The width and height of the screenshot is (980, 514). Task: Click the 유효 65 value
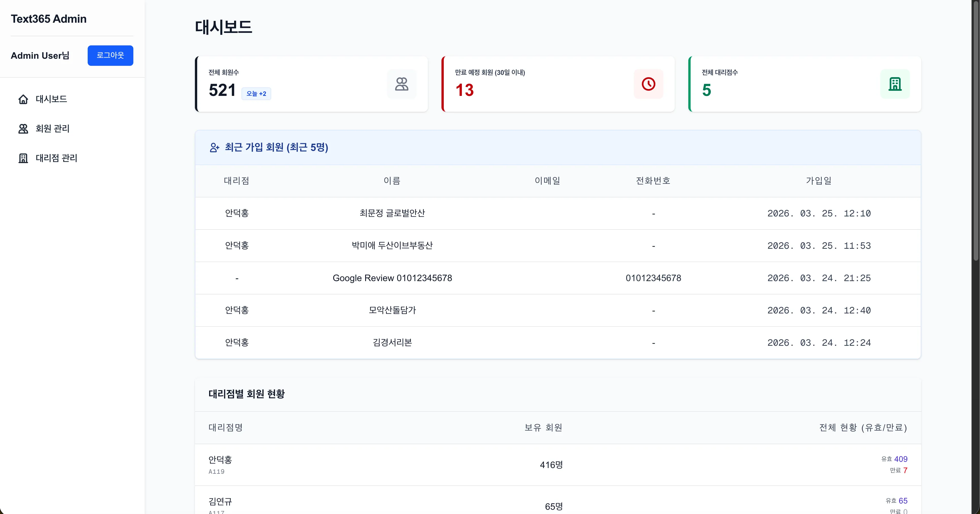896,501
